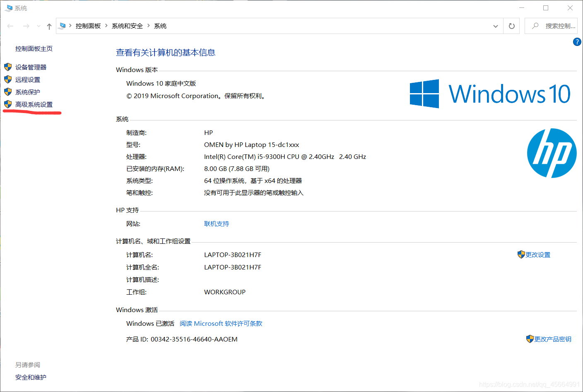Open Device Manager (设备管理器) link
The image size is (583, 392).
(x=31, y=67)
